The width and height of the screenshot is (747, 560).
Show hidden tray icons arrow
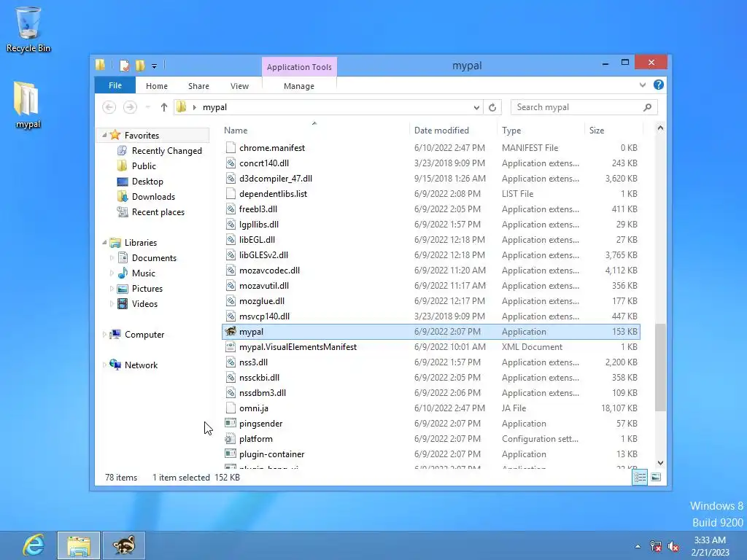click(638, 547)
